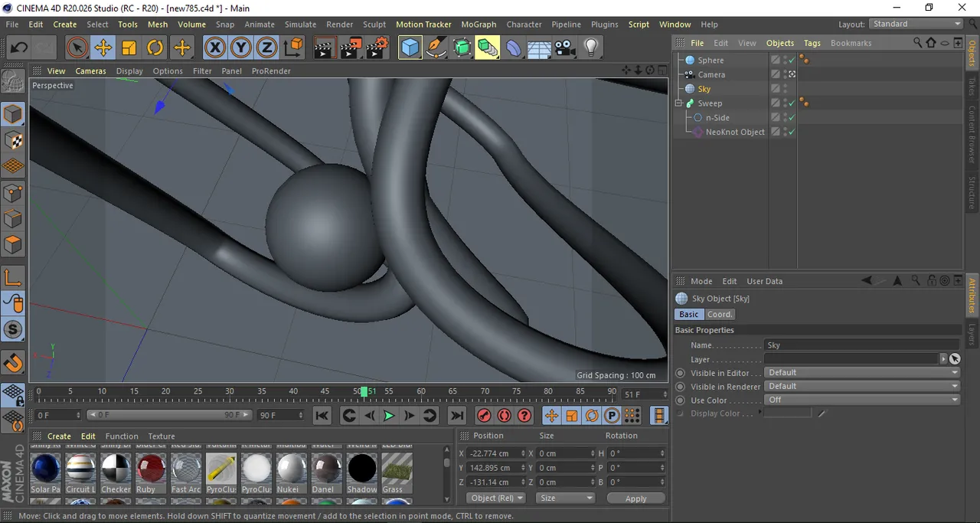980x523 pixels.
Task: Open Use Color dropdown
Action: pyautogui.click(x=862, y=400)
